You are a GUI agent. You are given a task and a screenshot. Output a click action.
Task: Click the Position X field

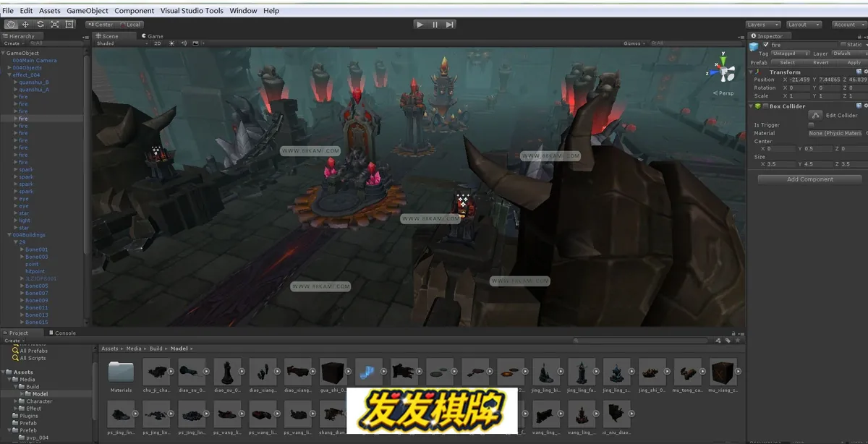(798, 80)
